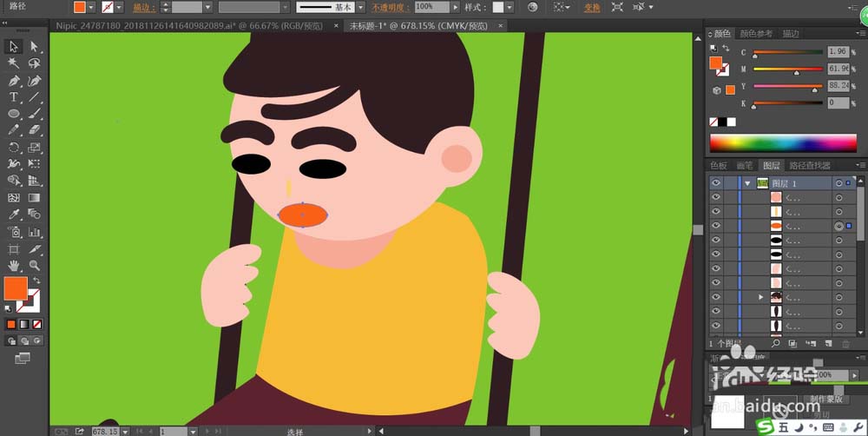Select the Lasso tool
The image size is (868, 436).
(35, 63)
